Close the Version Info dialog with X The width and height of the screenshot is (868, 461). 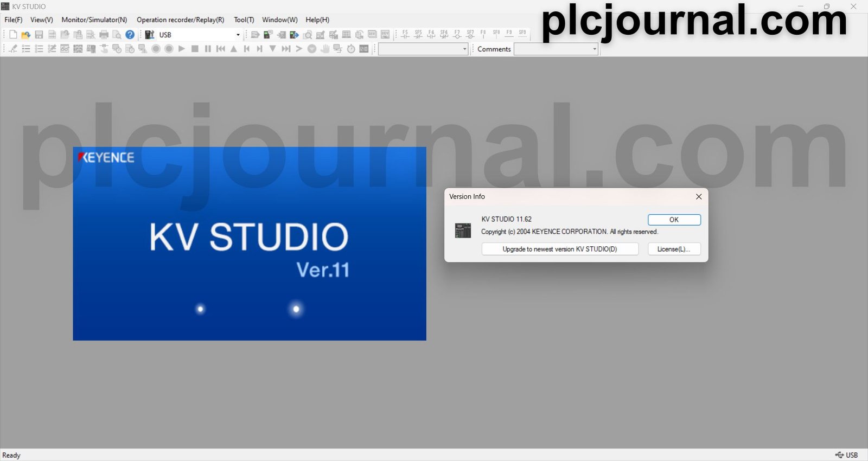coord(699,197)
